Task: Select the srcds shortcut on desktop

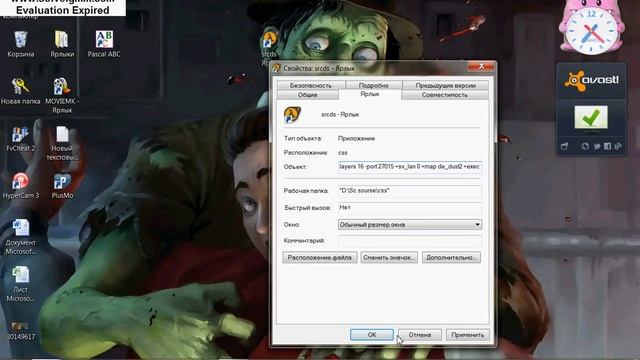Action: point(269,47)
